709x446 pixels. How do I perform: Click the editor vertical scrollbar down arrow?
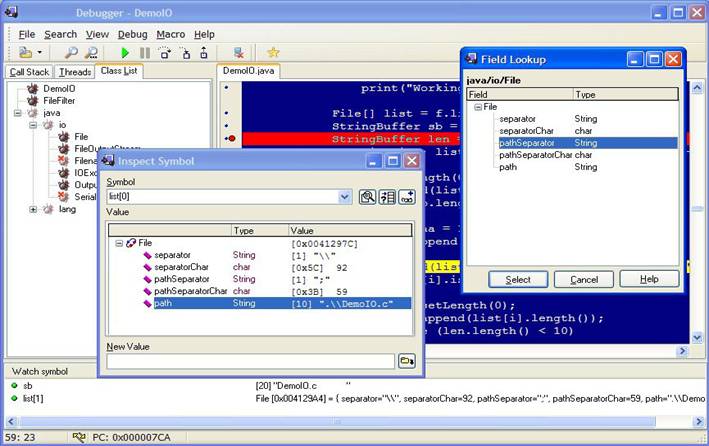click(697, 337)
